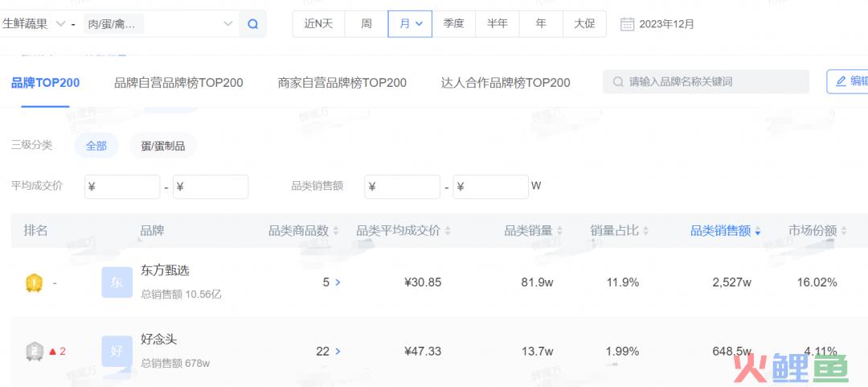Sort by 品类平均成交价 column arrows
Image resolution: width=868 pixels, height=387 pixels.
tap(448, 231)
